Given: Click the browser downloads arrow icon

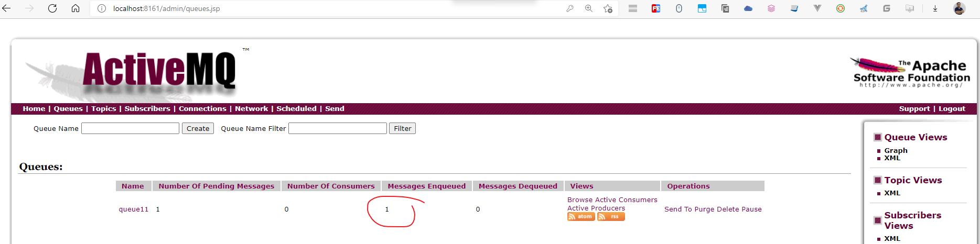Looking at the screenshot, I should (935, 8).
